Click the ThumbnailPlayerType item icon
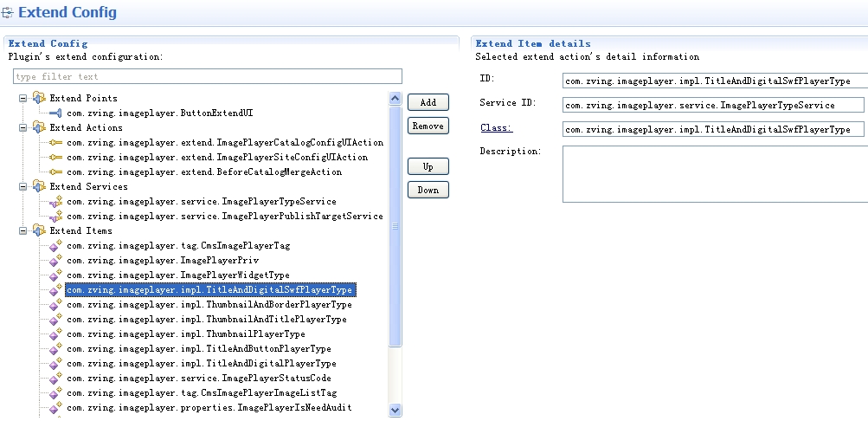This screenshot has width=868, height=421. click(55, 334)
